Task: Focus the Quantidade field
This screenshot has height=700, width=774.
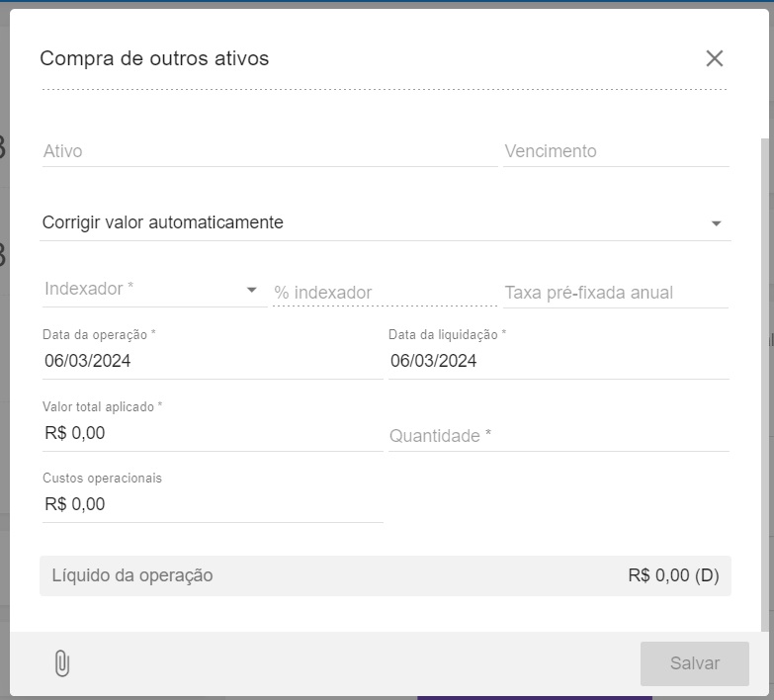Action: point(558,436)
